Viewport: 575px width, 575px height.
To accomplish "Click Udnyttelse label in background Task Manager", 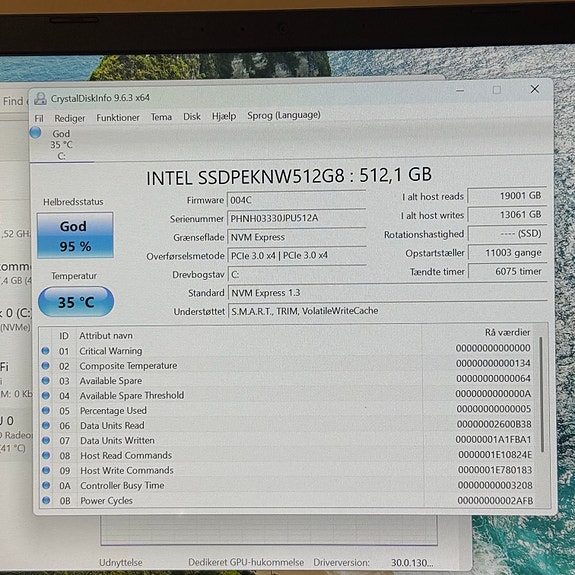I will (121, 562).
